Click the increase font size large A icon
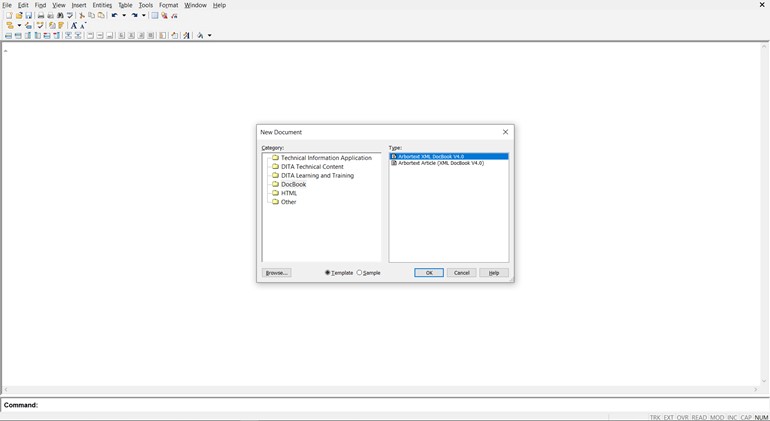770x421 pixels. tap(74, 26)
